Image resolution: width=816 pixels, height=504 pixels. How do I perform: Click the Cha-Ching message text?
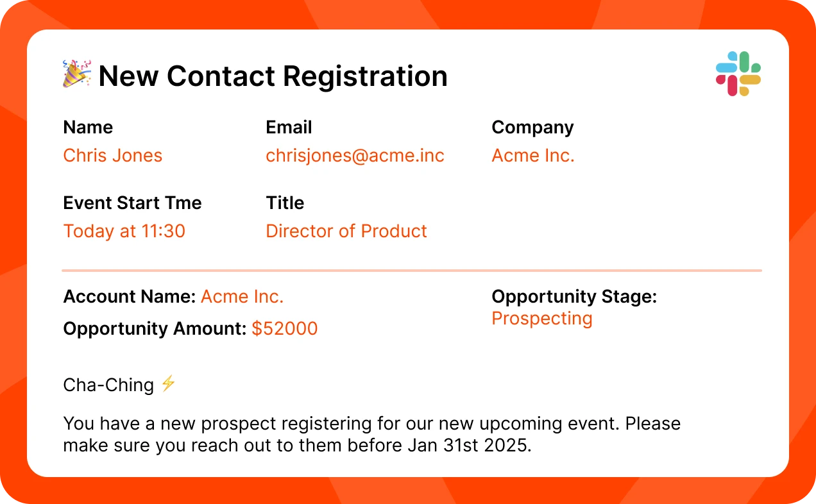[x=108, y=385]
